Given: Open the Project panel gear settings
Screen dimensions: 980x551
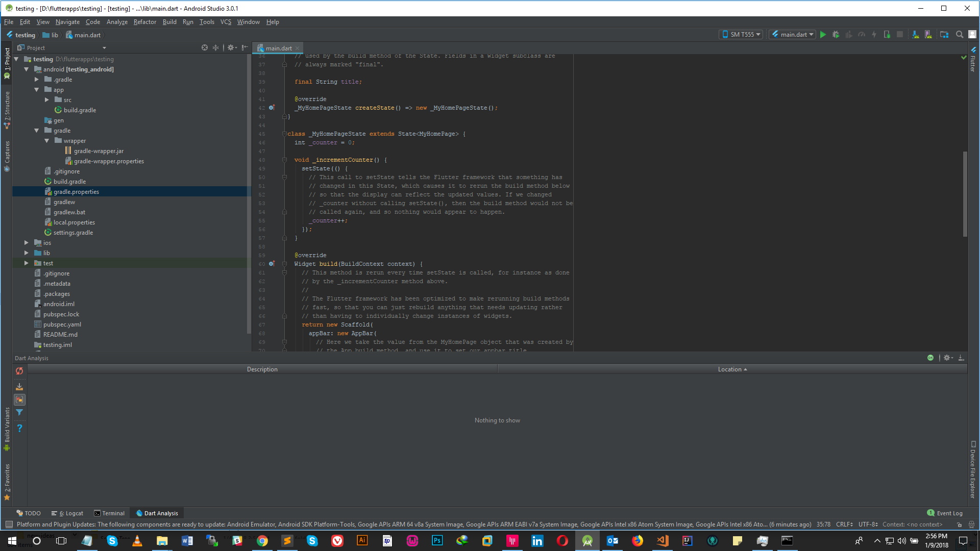Looking at the screenshot, I should [x=232, y=48].
